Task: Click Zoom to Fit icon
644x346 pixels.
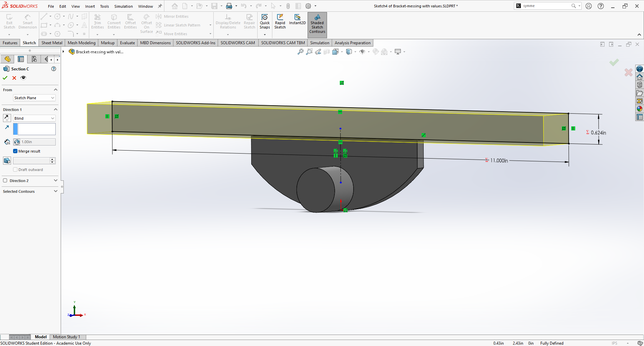Action: 301,52
